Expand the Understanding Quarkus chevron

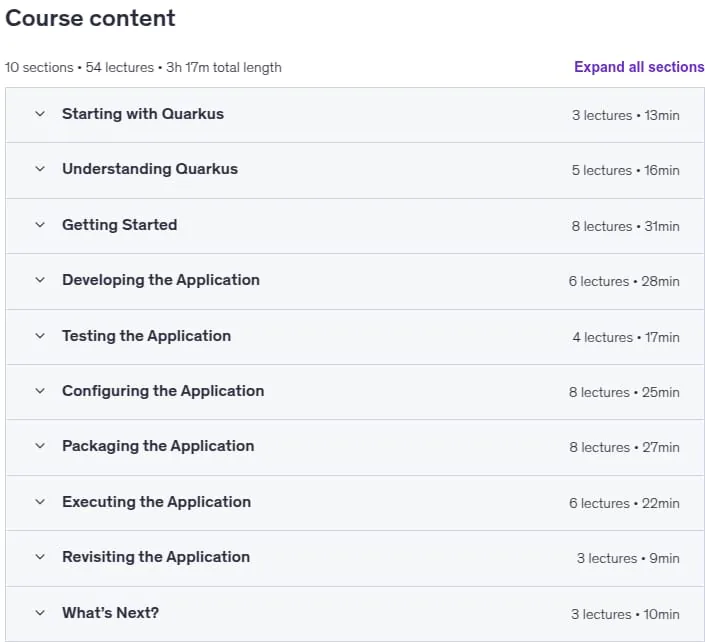[x=40, y=169]
